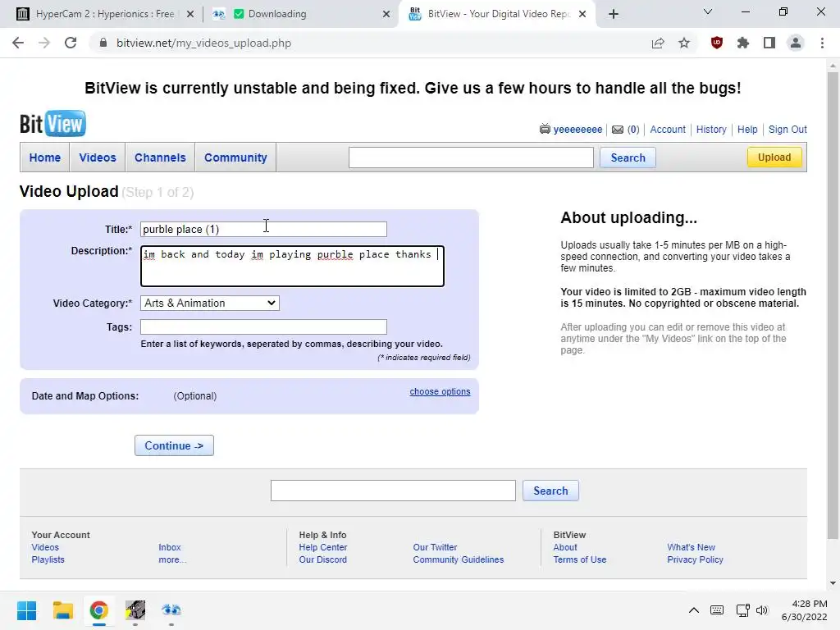Click the Chrome taskbar icon
Screen dimensions: 840x630
pos(98,610)
